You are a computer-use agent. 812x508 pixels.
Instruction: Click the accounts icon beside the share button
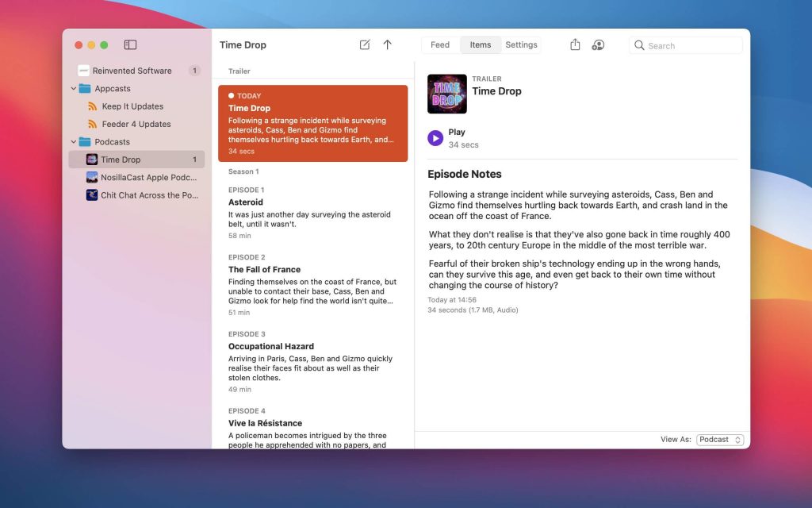pos(599,45)
